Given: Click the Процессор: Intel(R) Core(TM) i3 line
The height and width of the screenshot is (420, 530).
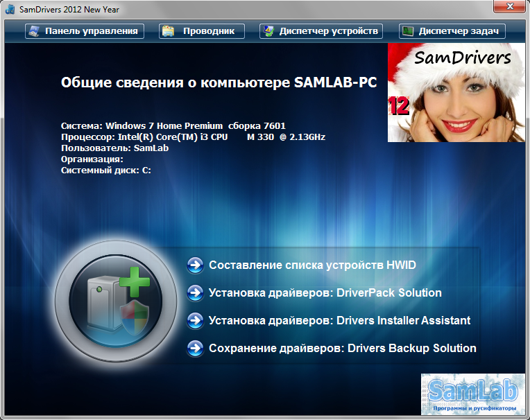Looking at the screenshot, I should (193, 137).
